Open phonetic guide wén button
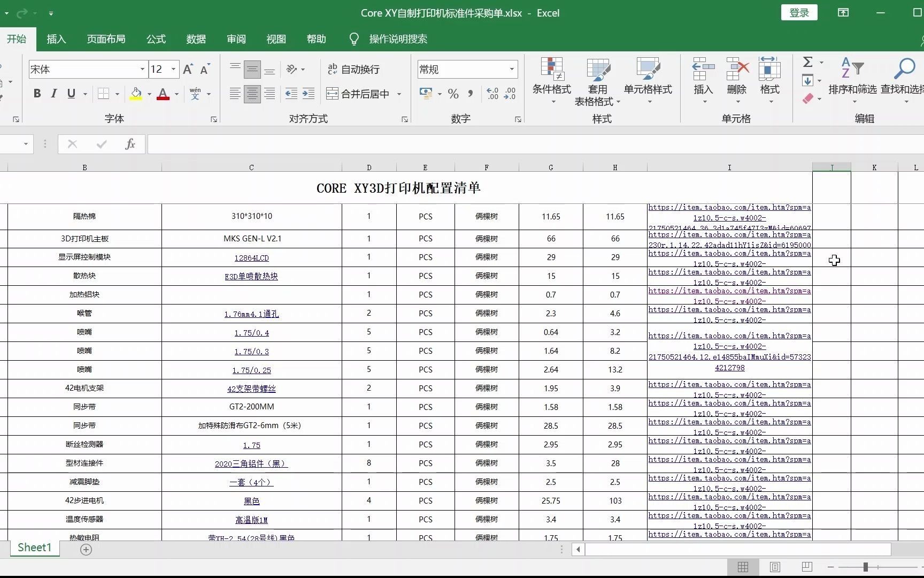This screenshot has width=924, height=578. (x=195, y=94)
